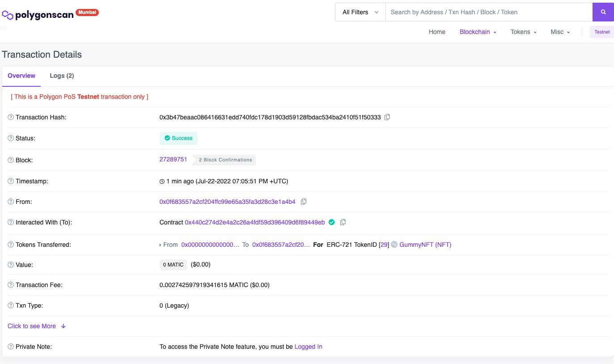Click help icon next to Interacted With (To)
This screenshot has height=364, width=614.
click(x=11, y=222)
